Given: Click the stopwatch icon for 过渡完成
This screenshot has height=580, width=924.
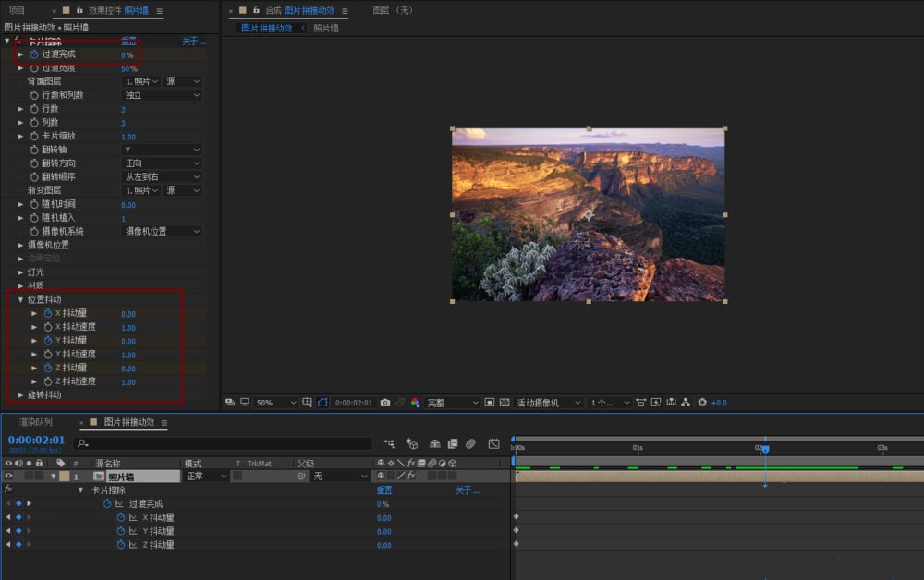Looking at the screenshot, I should (x=34, y=54).
